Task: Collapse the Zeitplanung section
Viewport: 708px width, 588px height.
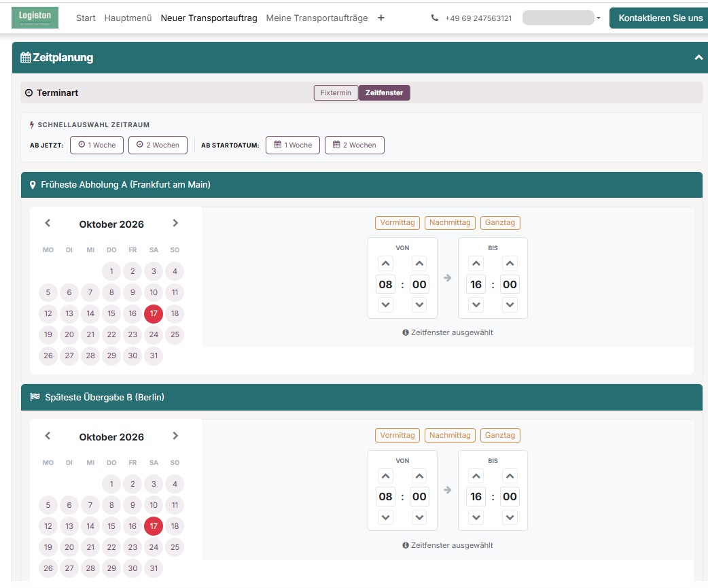Action: (698, 57)
